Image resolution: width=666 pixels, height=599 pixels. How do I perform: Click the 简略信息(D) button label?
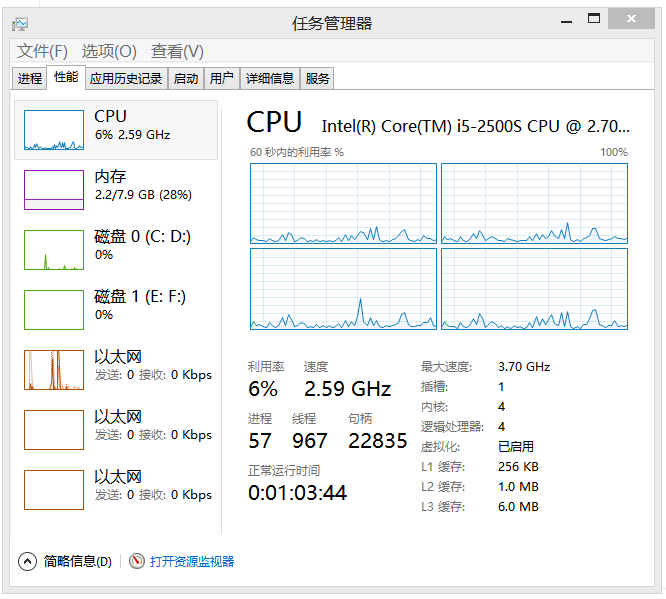tap(78, 562)
